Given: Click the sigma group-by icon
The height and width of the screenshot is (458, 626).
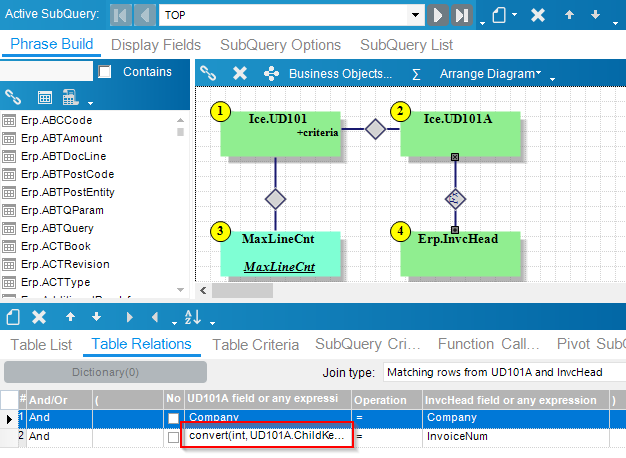Looking at the screenshot, I should pyautogui.click(x=416, y=74).
